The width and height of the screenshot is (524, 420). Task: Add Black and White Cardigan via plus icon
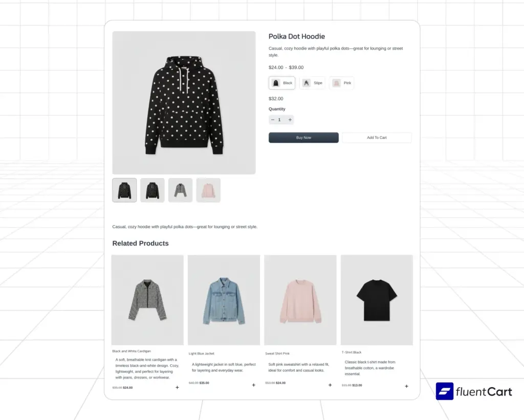pos(177,388)
